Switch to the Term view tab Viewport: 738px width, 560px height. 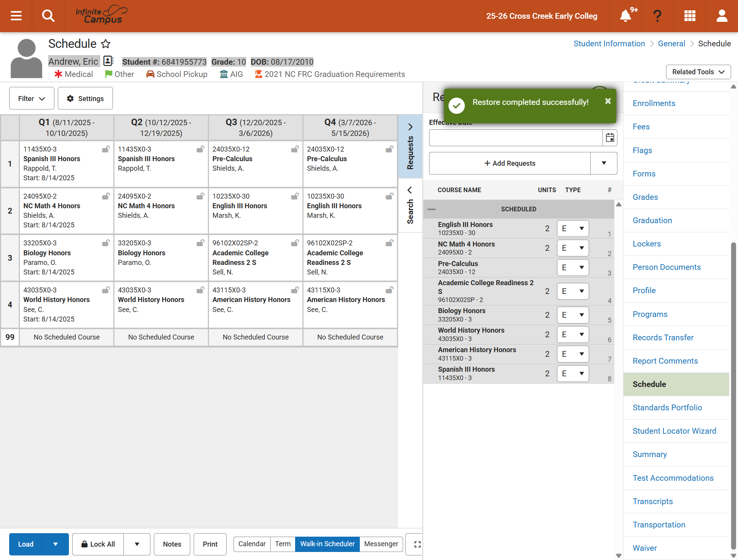coord(282,544)
